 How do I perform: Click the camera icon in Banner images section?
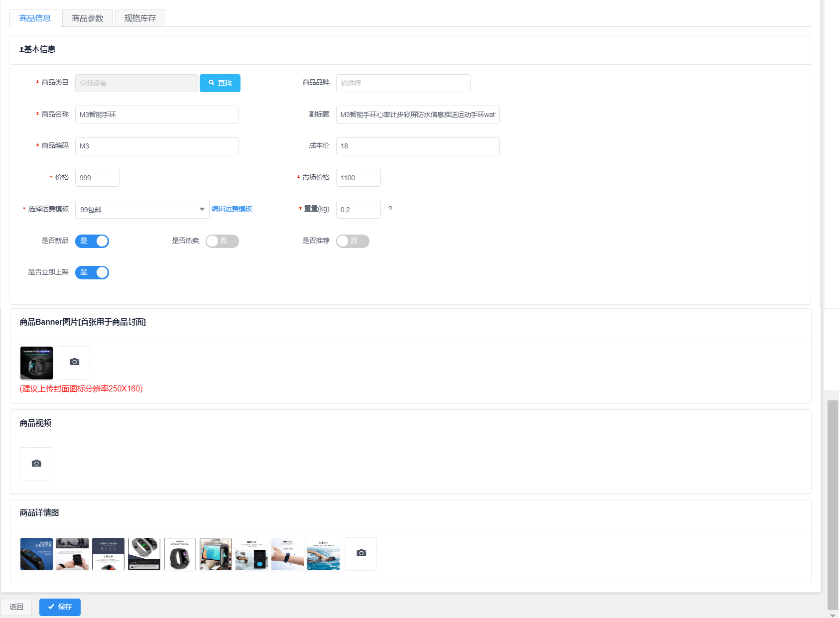pyautogui.click(x=74, y=362)
